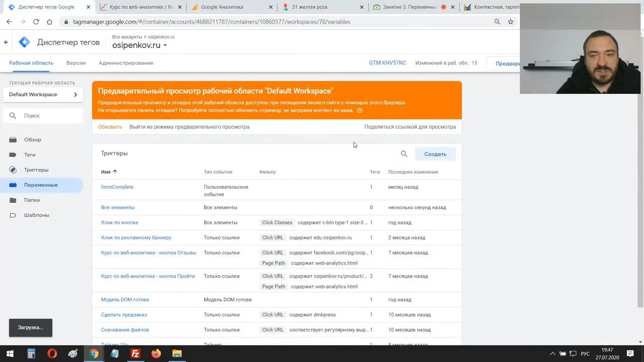Open the Версии tab
The height and width of the screenshot is (362, 644).
pos(76,63)
